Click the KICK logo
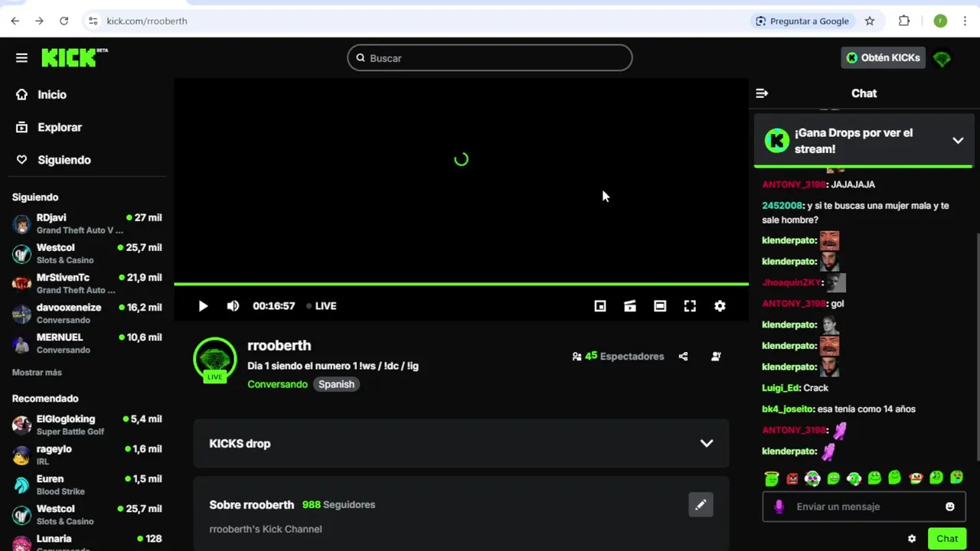Screen dimensions: 980x551 74,57
